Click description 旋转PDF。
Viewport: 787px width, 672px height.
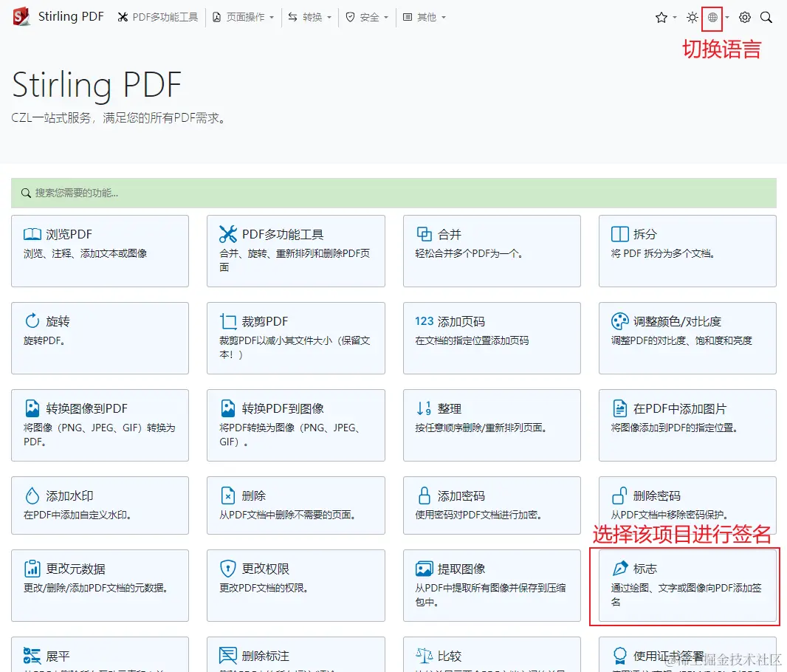(44, 340)
